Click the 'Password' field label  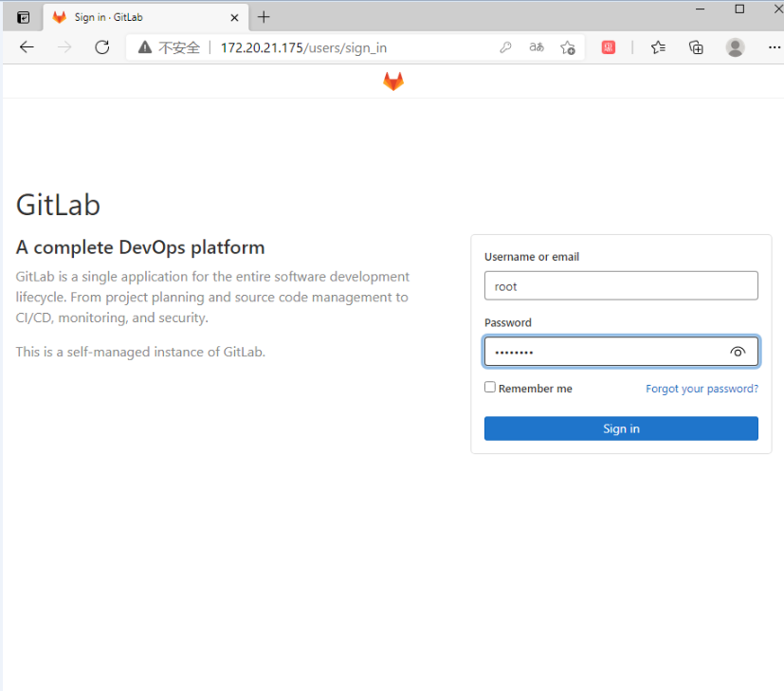tap(507, 322)
